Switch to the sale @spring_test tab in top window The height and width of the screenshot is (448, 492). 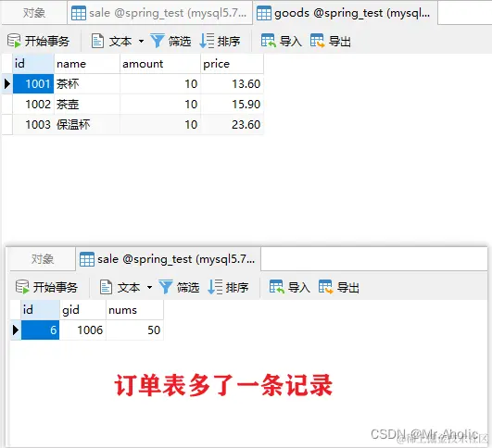[x=160, y=13]
